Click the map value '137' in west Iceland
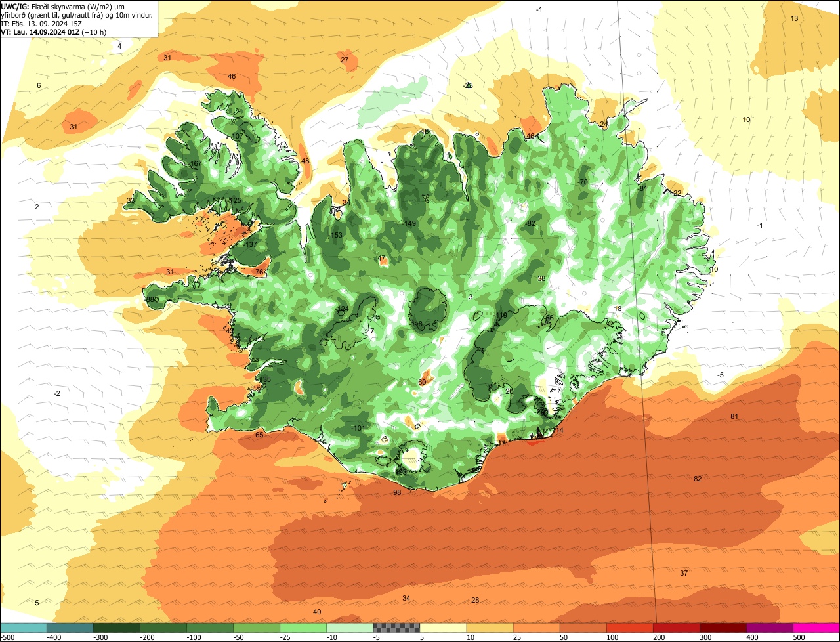 coord(251,244)
